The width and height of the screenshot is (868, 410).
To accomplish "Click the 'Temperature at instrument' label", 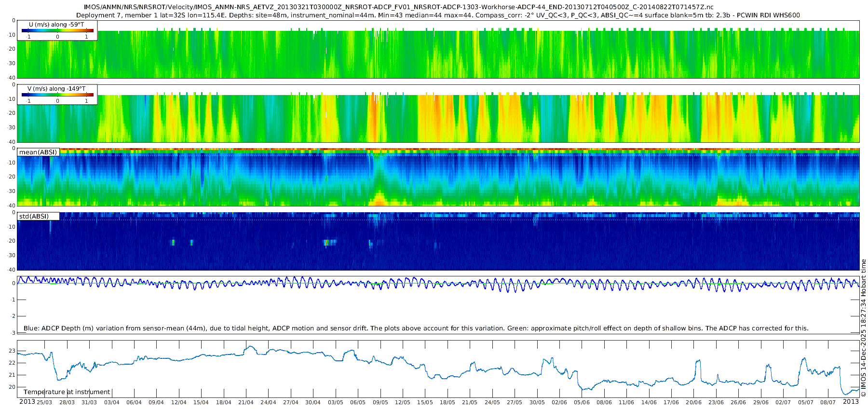I will coord(67,392).
